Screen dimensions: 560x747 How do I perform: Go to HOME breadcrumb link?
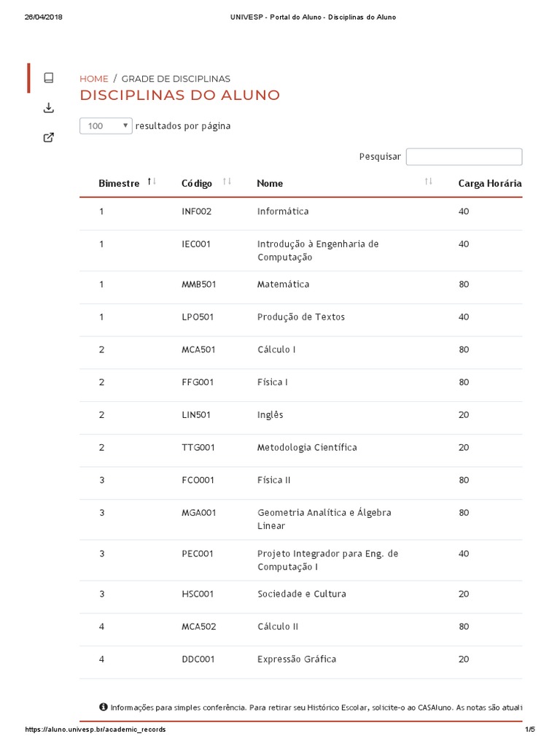[93, 79]
